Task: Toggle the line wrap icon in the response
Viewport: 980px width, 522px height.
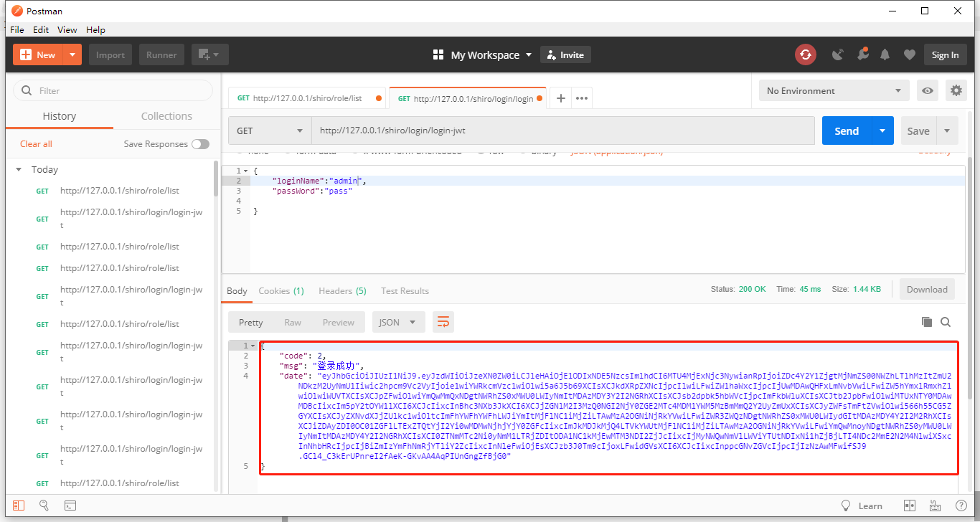Action: click(x=443, y=323)
